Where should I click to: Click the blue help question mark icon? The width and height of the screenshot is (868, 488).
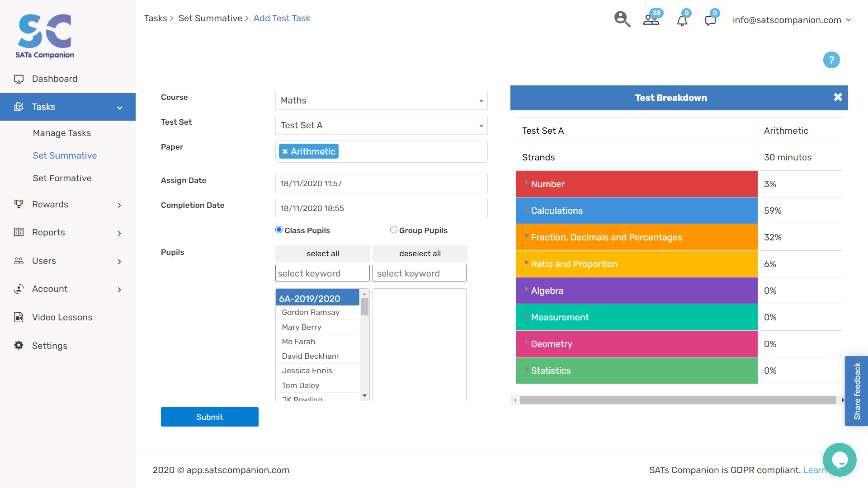click(831, 60)
